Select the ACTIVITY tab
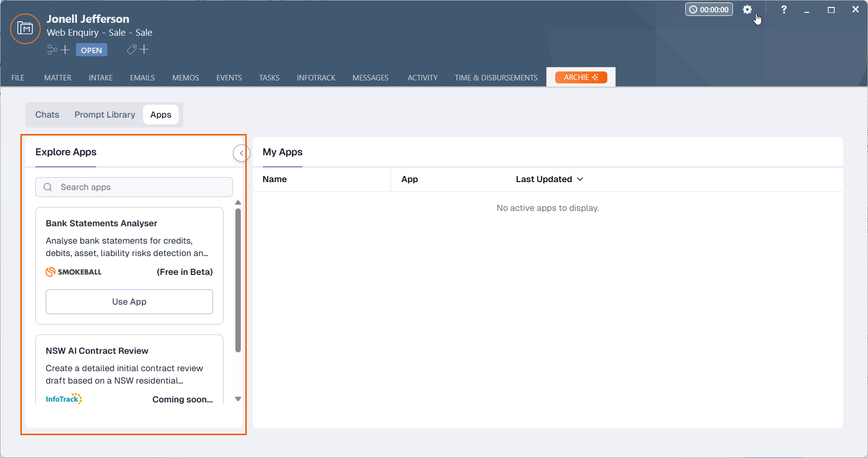This screenshot has width=868, height=458. click(x=423, y=78)
